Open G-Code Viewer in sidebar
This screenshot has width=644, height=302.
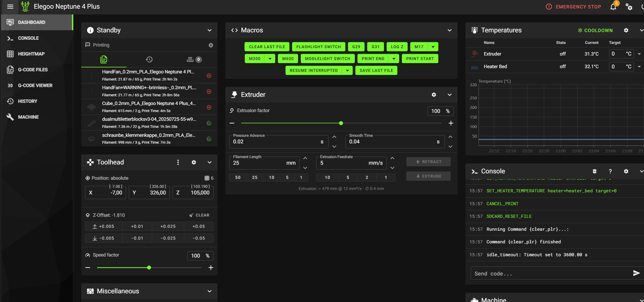pyautogui.click(x=37, y=85)
